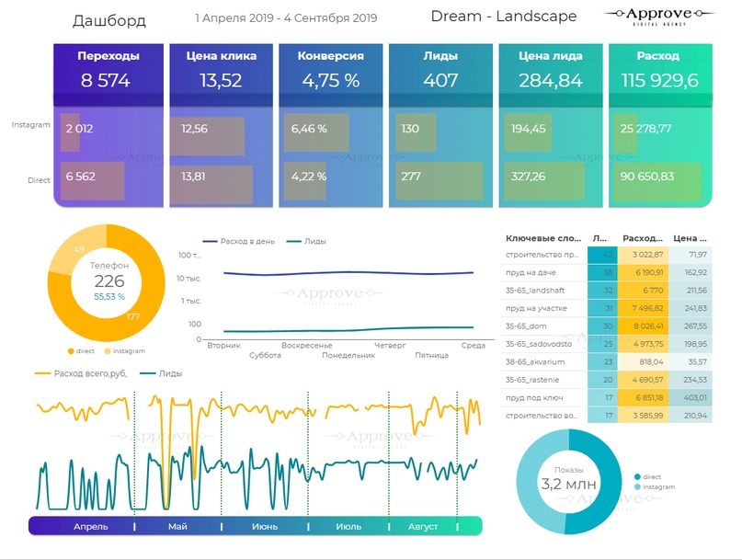
Task: Select the 35-65_rastenie keyword row
Action: click(606, 380)
